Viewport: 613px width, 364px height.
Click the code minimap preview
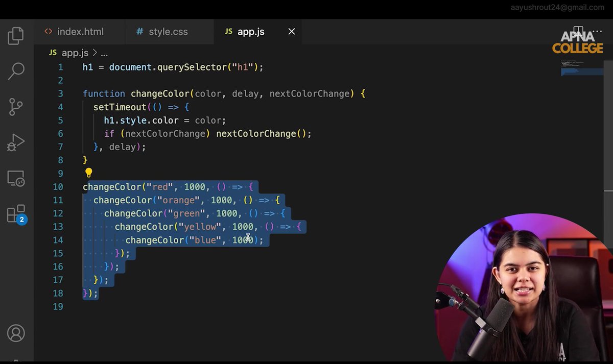[x=581, y=68]
